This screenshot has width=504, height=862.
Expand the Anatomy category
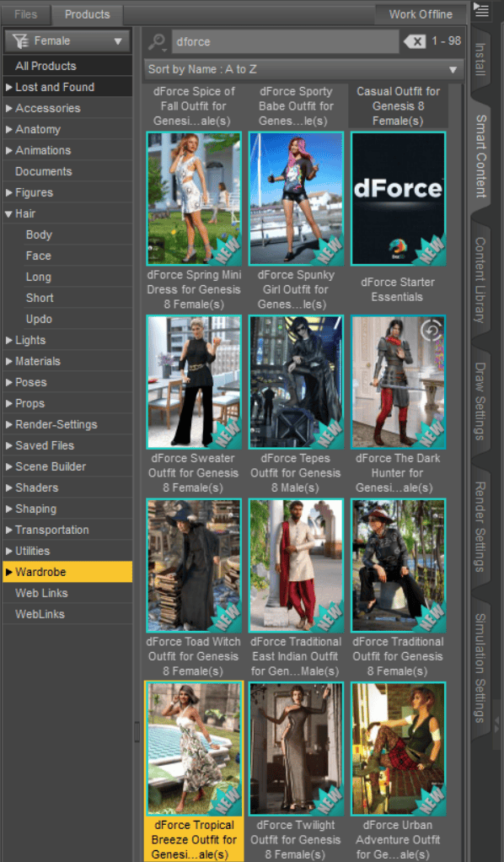pos(8,129)
